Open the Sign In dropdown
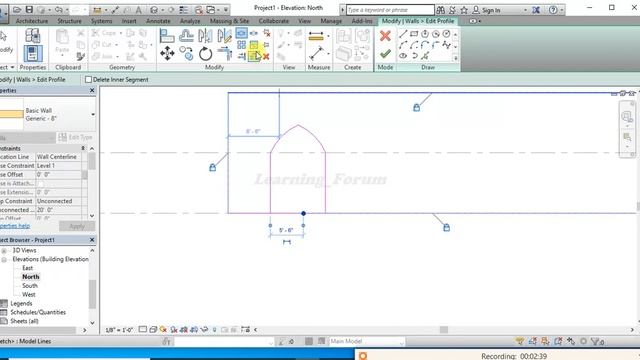Screen dimensions: 640x360 tap(525, 10)
